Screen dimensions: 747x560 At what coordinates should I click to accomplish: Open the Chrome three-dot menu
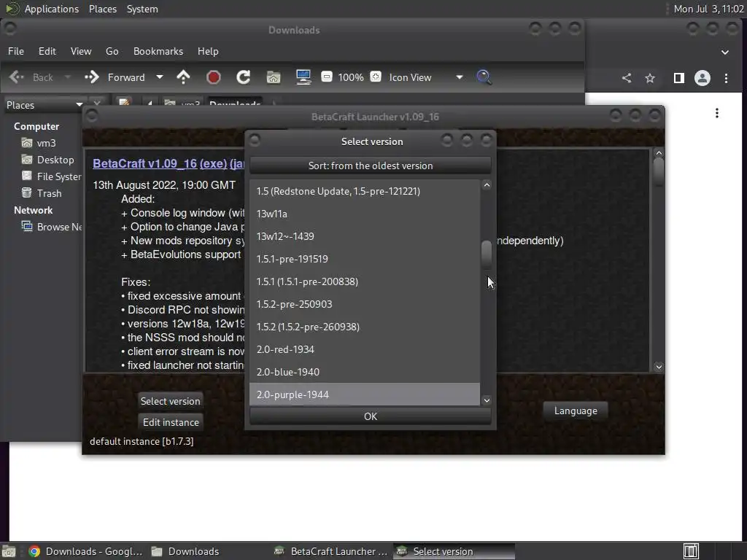tap(726, 78)
